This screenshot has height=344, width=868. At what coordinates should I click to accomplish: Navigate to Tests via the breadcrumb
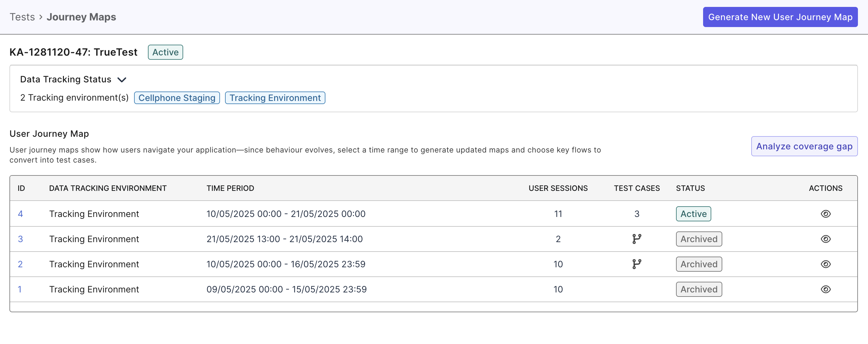click(22, 17)
